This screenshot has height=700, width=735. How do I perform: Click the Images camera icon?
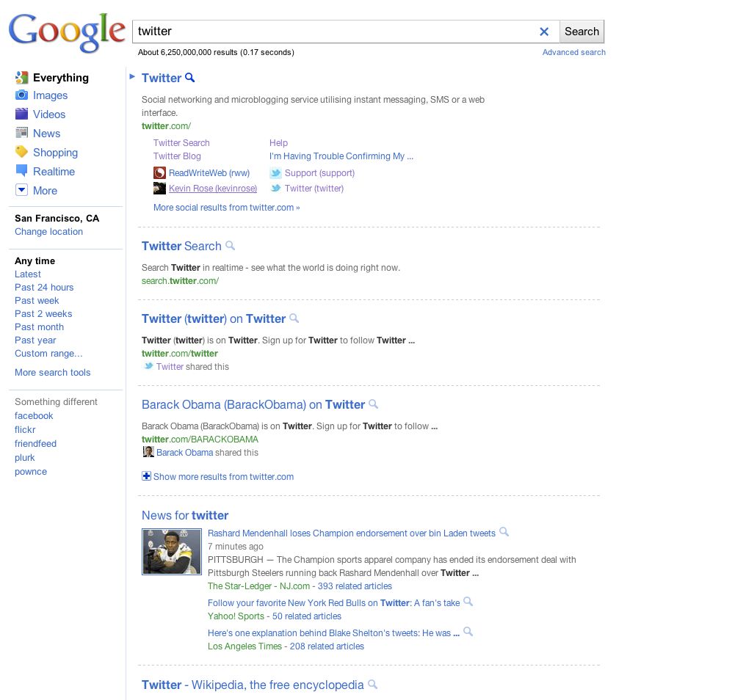(x=21, y=95)
